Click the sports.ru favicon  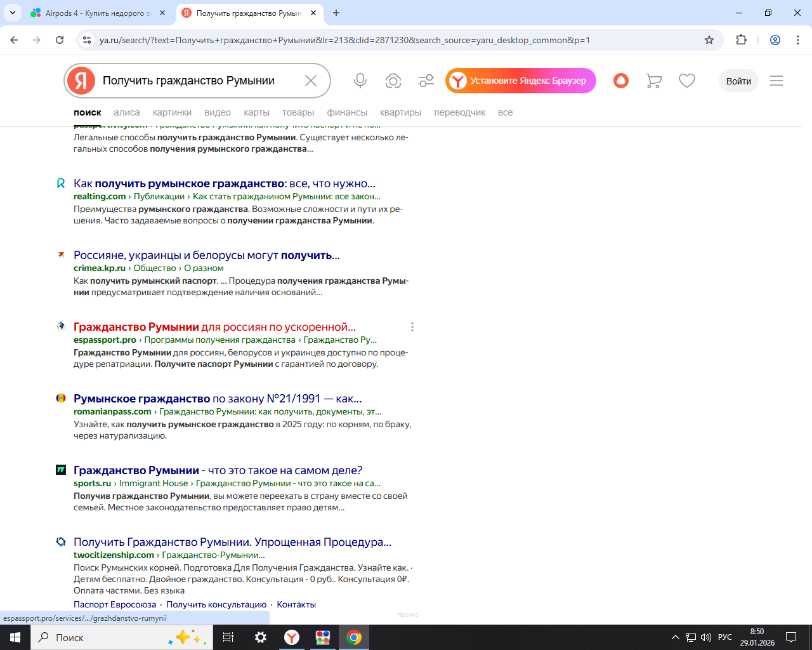point(61,470)
